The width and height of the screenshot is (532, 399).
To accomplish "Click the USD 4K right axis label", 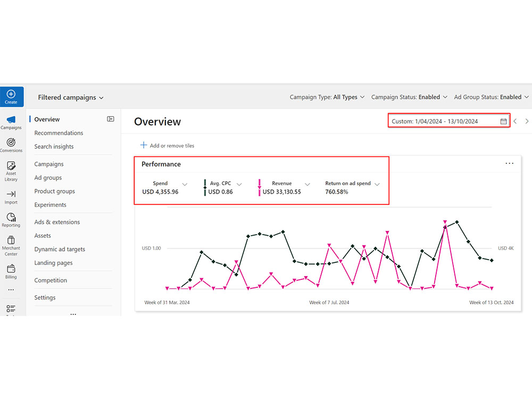I will 505,248.
